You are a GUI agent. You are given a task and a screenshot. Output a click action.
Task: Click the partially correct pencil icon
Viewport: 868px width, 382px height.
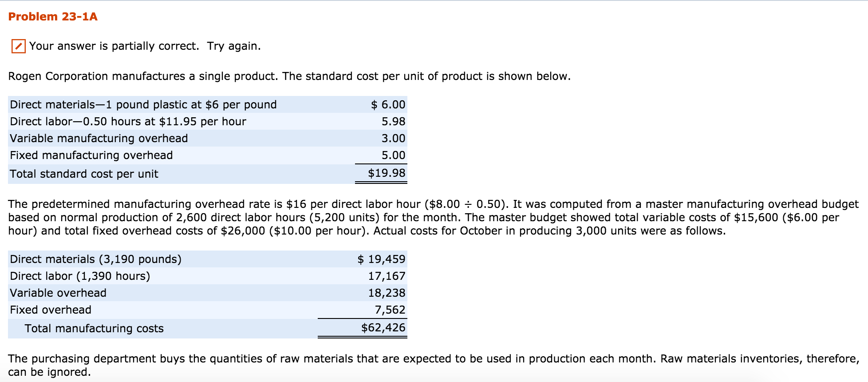coord(18,46)
